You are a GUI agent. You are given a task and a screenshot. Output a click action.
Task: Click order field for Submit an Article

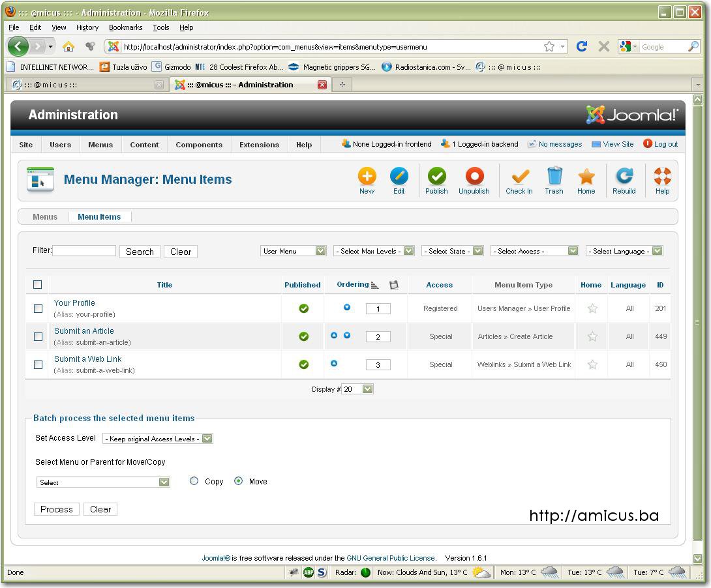[378, 337]
